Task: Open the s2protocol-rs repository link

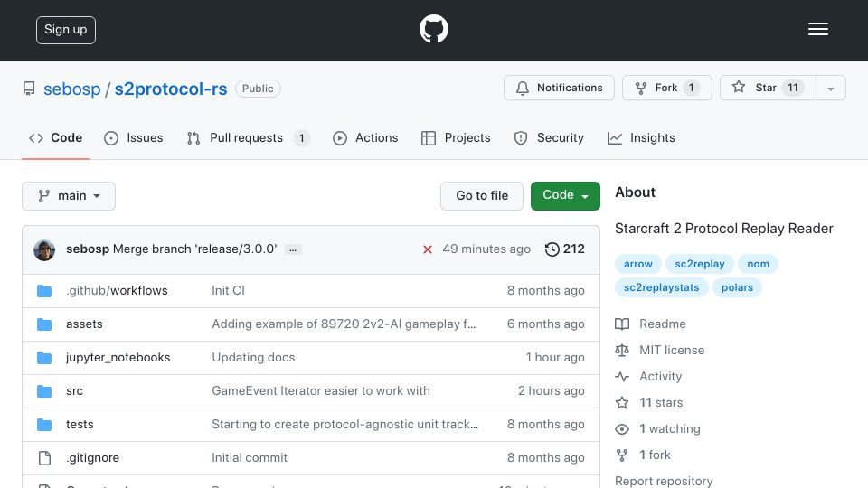Action: click(x=171, y=89)
